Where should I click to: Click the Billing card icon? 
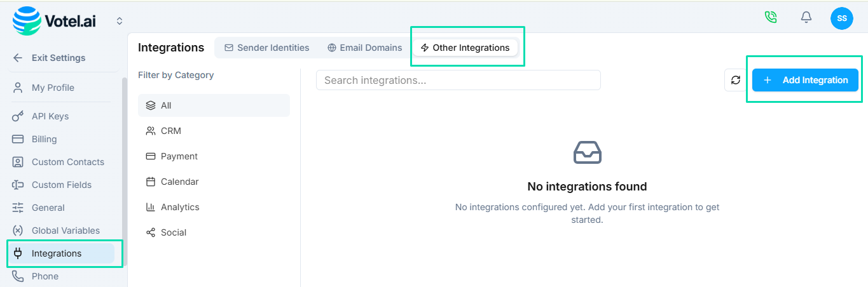pyautogui.click(x=18, y=139)
